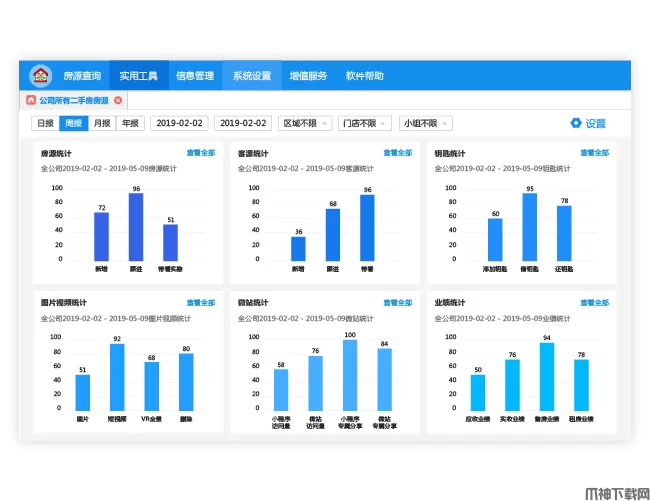Viewport: 650px width, 501px height.
Task: Click the 92 bar in 图片视频统计 chart
Action: point(117,377)
